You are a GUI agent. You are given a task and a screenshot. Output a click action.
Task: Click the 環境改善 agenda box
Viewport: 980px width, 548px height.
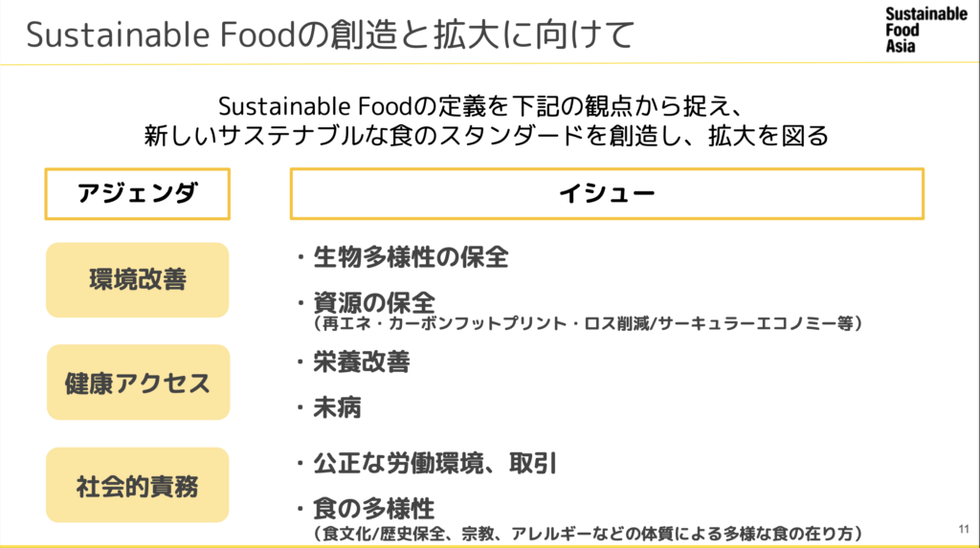pos(137,279)
